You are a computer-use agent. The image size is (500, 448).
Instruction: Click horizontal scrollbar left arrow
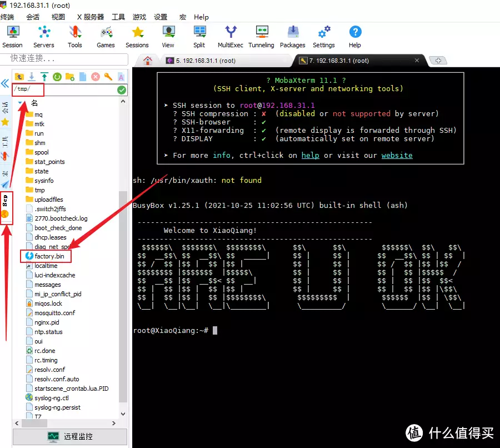pyautogui.click(x=17, y=423)
